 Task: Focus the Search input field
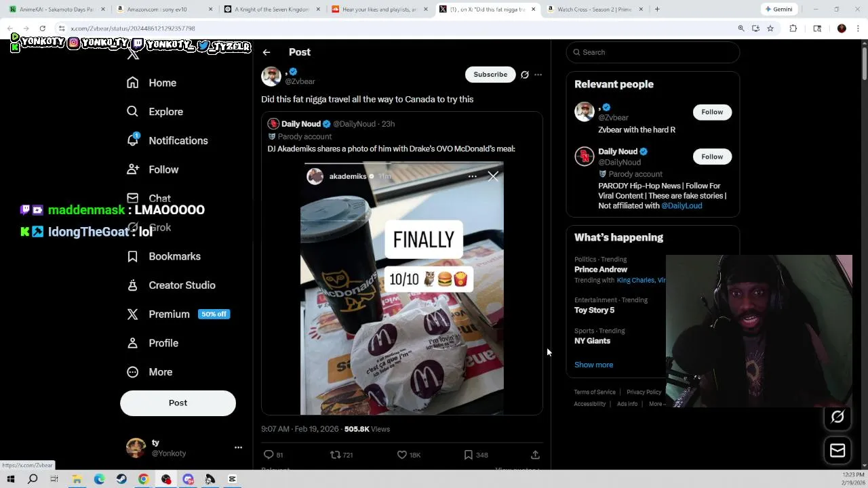[653, 52]
